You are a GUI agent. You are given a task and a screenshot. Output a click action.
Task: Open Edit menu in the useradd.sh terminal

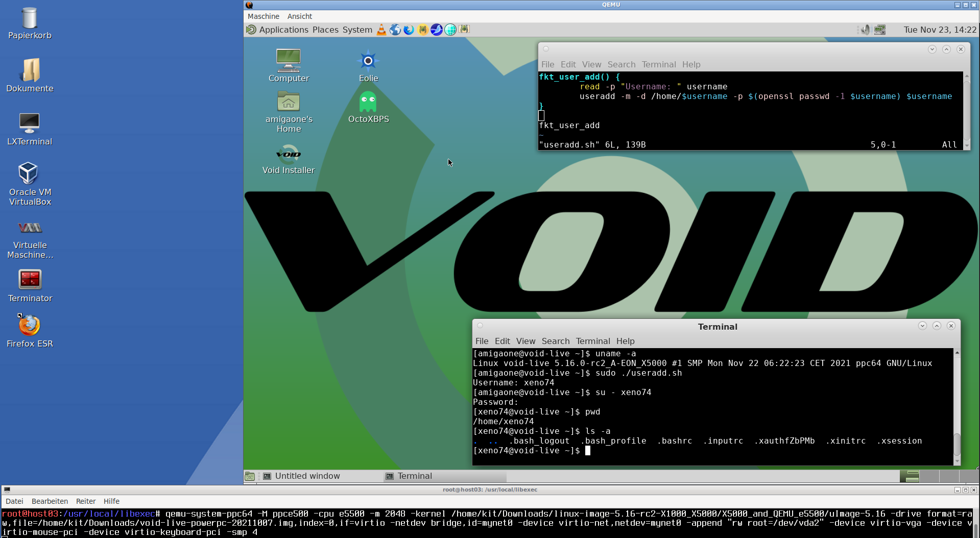pos(568,64)
